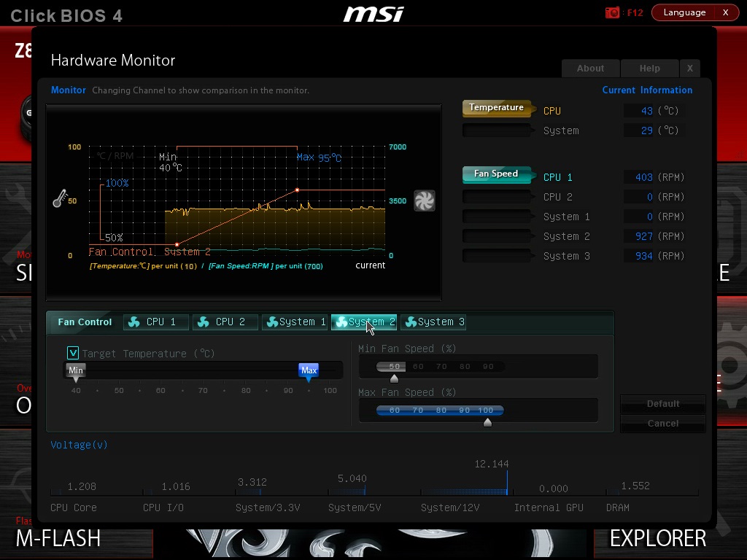Click the Voltage(v) section heading
The image size is (747, 560).
(x=79, y=445)
